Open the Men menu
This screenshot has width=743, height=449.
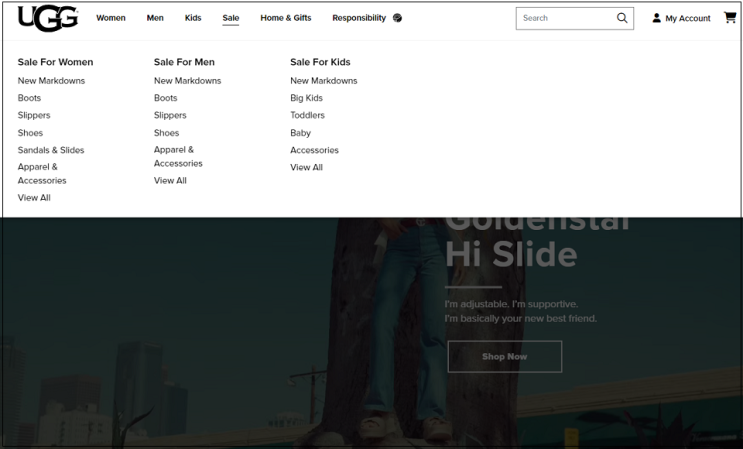point(155,18)
